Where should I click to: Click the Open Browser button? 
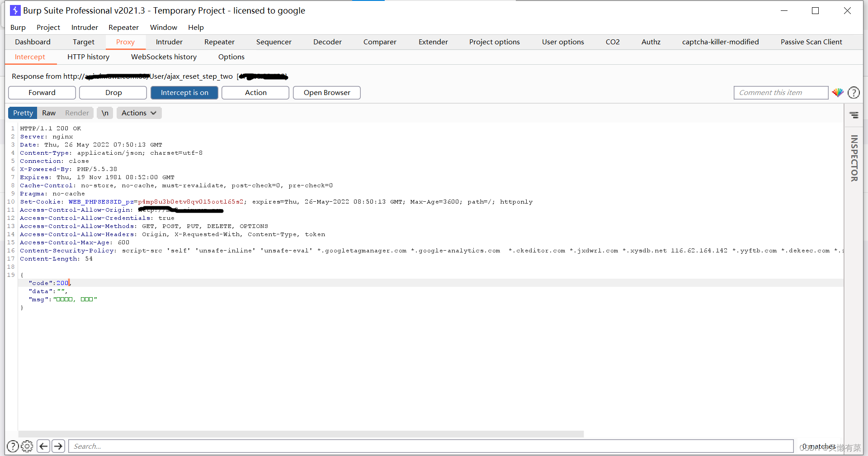327,93
